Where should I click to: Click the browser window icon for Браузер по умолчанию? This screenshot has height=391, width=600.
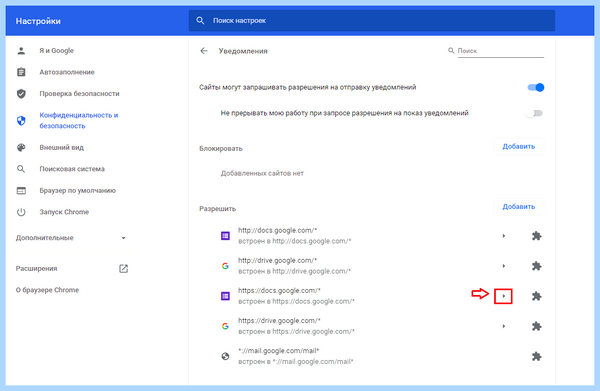coord(21,191)
